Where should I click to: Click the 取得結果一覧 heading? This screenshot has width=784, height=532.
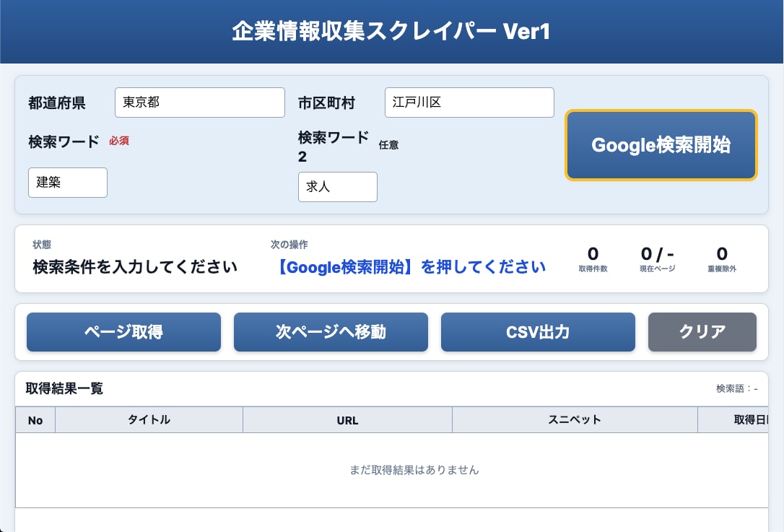pyautogui.click(x=64, y=388)
